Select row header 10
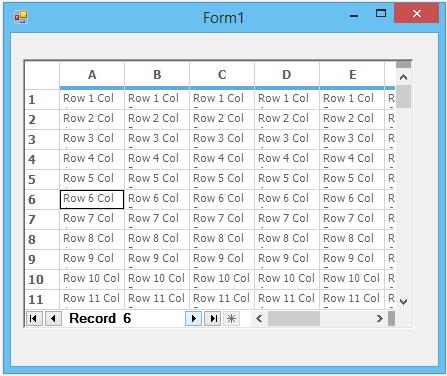The width and height of the screenshot is (447, 376). click(x=42, y=279)
